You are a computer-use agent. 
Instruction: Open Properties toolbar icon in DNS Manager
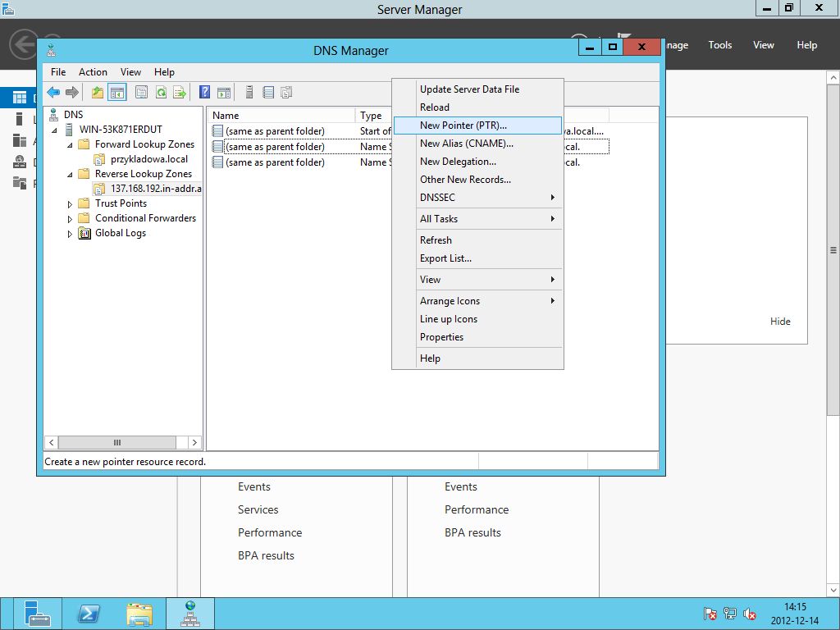141,92
